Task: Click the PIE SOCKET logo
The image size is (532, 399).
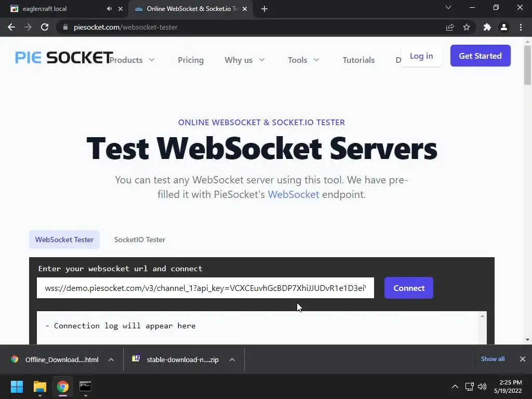Action: pyautogui.click(x=64, y=57)
